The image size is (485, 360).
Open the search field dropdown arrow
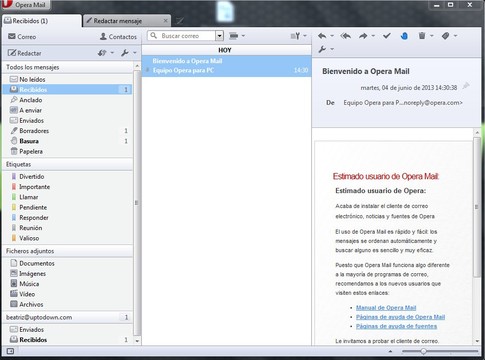[x=219, y=36]
